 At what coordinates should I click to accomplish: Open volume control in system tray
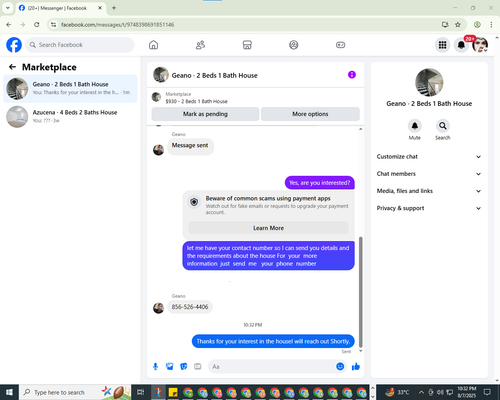tap(440, 392)
